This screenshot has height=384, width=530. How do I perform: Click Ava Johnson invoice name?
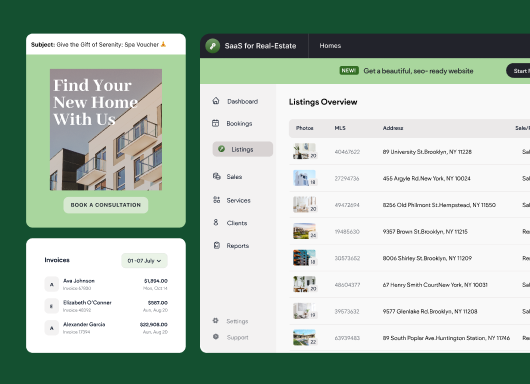79,281
